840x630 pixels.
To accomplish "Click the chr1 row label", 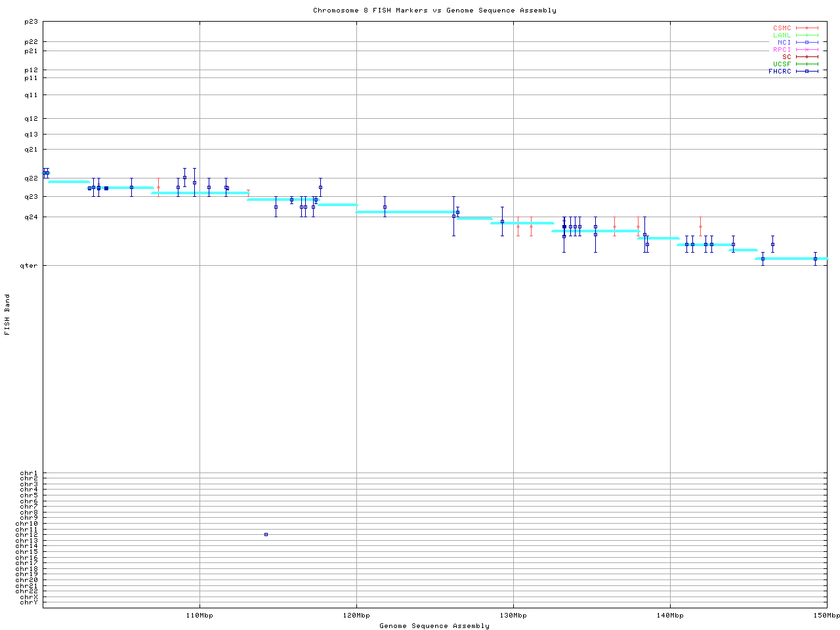I will (x=29, y=473).
